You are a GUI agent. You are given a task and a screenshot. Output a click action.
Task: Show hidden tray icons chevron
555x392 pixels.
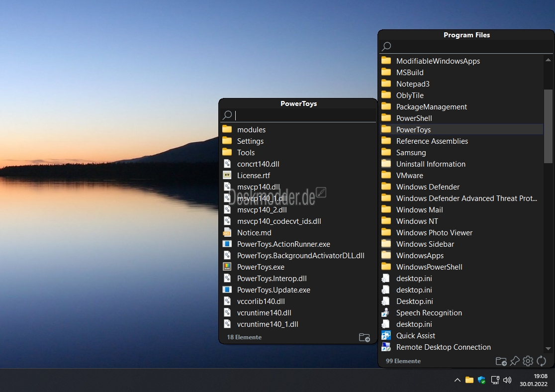(458, 380)
